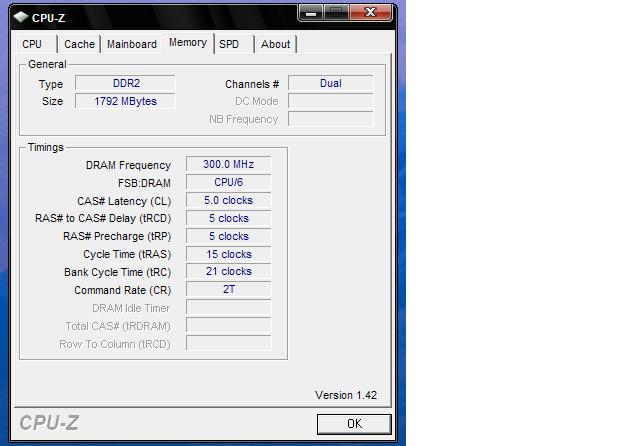
Task: Select the Size field showing 1792 MBytes
Action: pyautogui.click(x=125, y=101)
